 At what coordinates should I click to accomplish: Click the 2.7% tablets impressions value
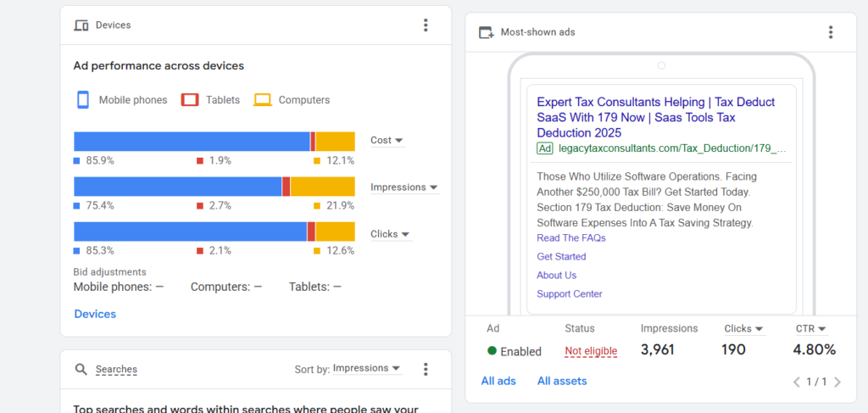[220, 206]
